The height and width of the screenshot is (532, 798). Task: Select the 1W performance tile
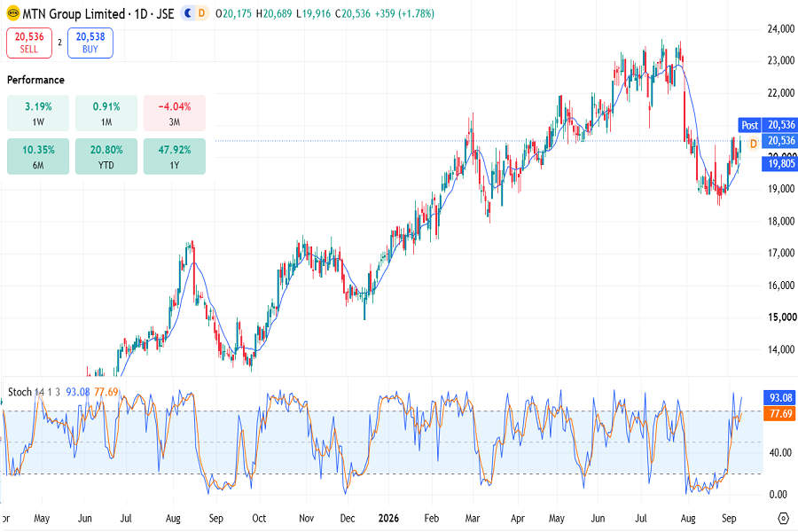[x=38, y=113]
